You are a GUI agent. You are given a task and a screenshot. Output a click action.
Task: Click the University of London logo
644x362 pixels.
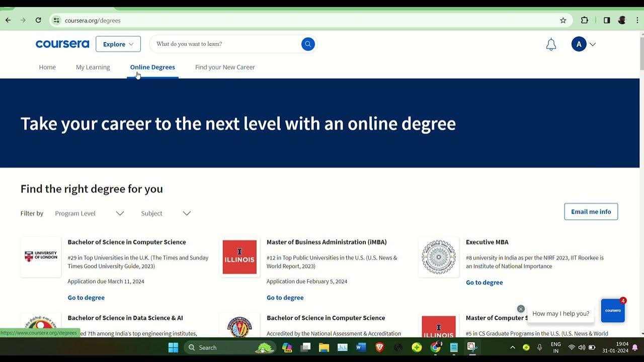click(x=41, y=257)
